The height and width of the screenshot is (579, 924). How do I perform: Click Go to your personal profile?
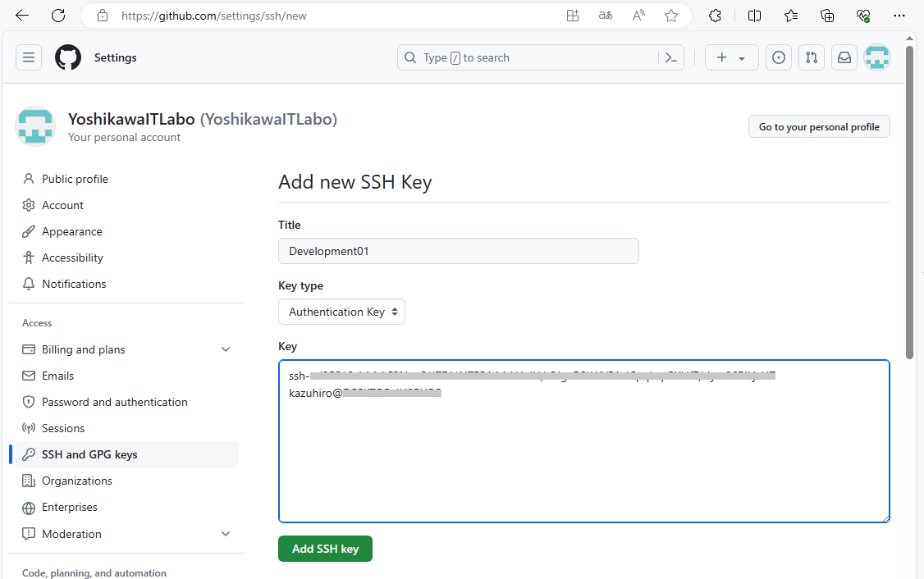[x=818, y=127]
